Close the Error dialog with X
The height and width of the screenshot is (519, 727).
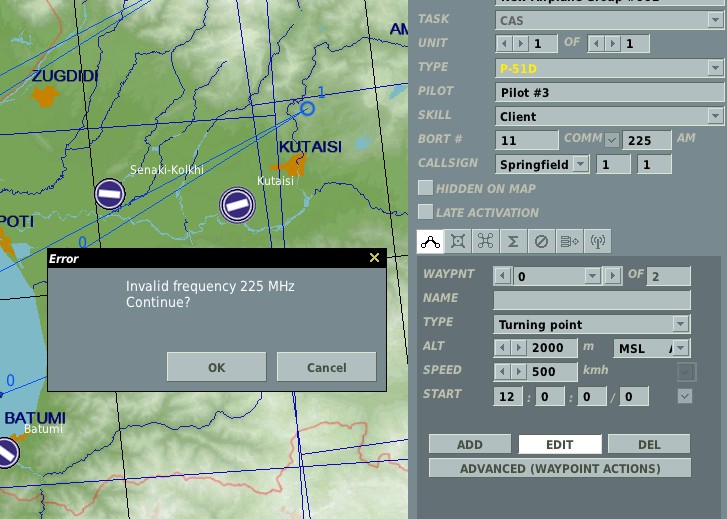(x=374, y=258)
